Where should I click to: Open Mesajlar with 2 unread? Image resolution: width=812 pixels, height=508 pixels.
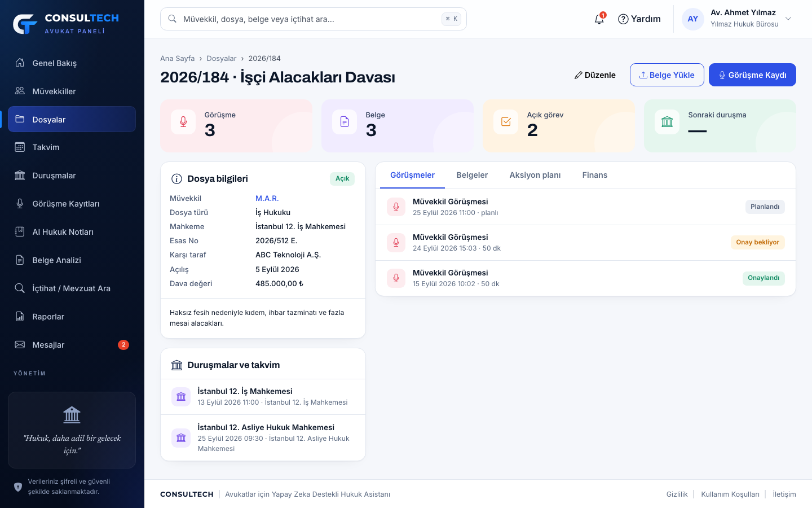pyautogui.click(x=72, y=345)
